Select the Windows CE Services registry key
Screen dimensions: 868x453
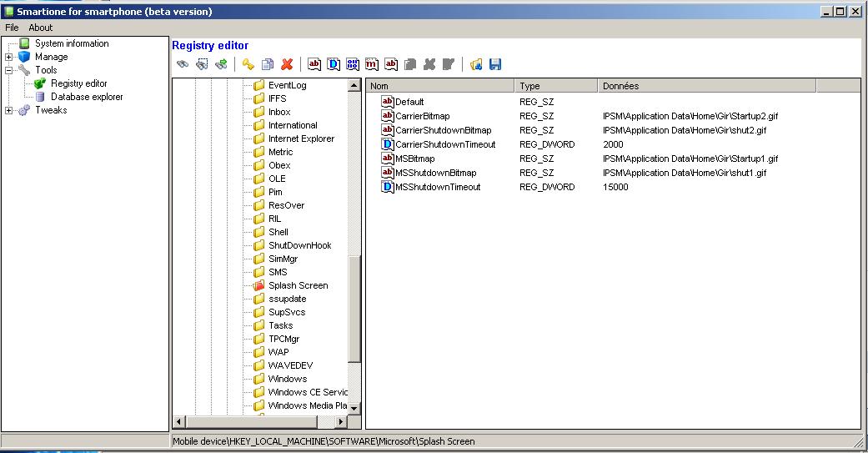pos(308,392)
